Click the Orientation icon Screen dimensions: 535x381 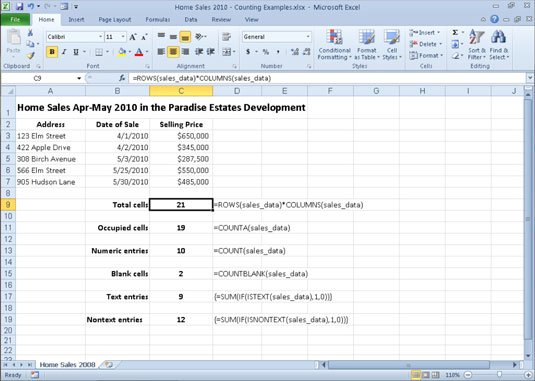pos(200,36)
